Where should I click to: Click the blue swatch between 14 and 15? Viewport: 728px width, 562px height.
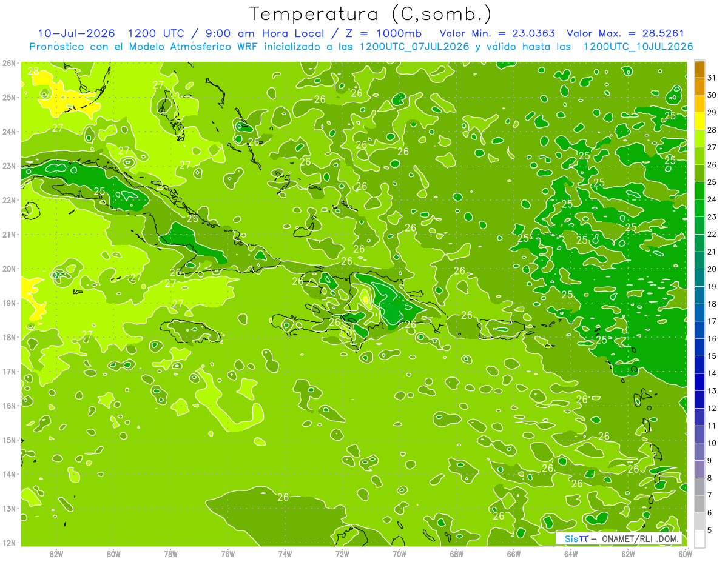[699, 364]
